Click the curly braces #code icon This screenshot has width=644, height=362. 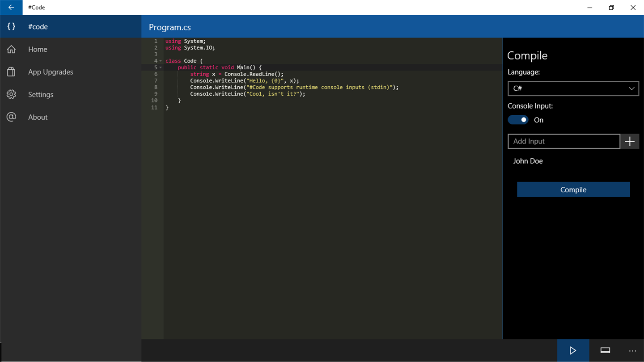pyautogui.click(x=11, y=26)
